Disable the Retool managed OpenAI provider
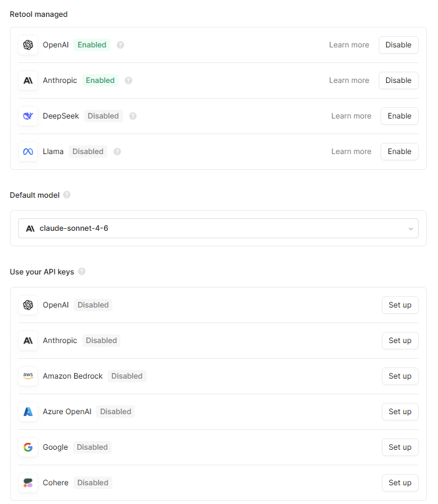The height and width of the screenshot is (504, 438). point(398,45)
